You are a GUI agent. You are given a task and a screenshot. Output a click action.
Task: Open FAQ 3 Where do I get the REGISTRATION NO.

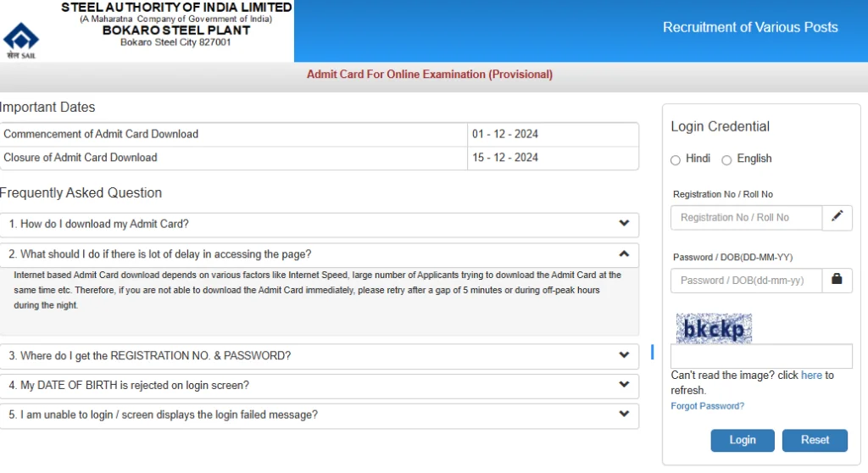pos(320,356)
